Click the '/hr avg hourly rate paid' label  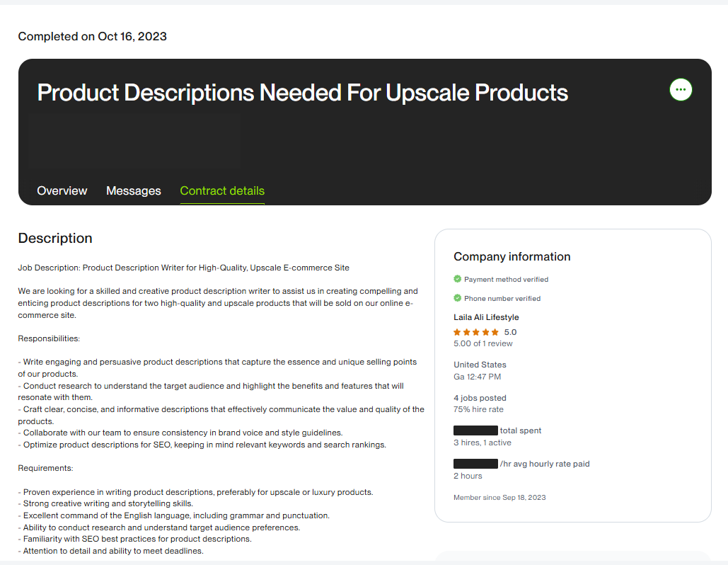[x=545, y=464]
